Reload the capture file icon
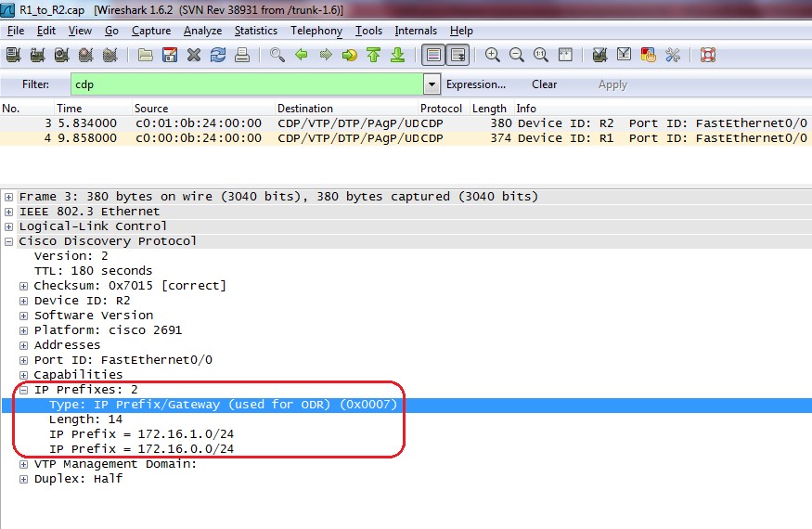 [x=218, y=55]
